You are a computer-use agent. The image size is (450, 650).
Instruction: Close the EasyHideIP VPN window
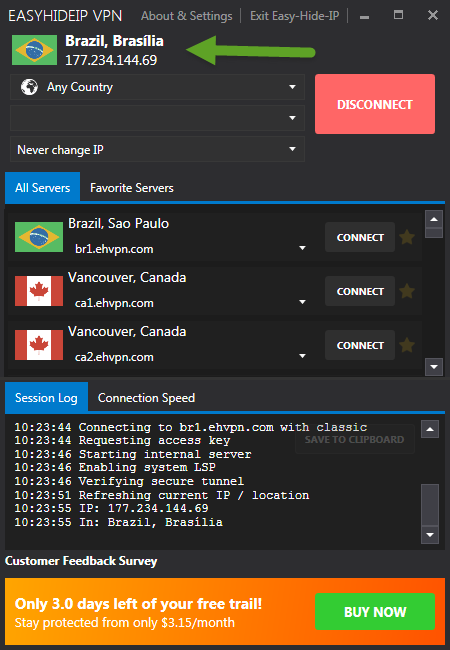point(433,15)
